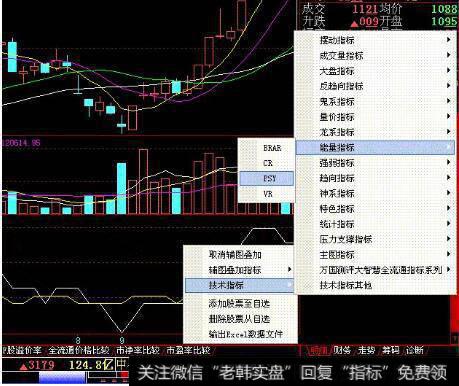Click the tallest cyan volume bar
Image resolution: width=459 pixels, height=386 pixels.
[x=122, y=188]
